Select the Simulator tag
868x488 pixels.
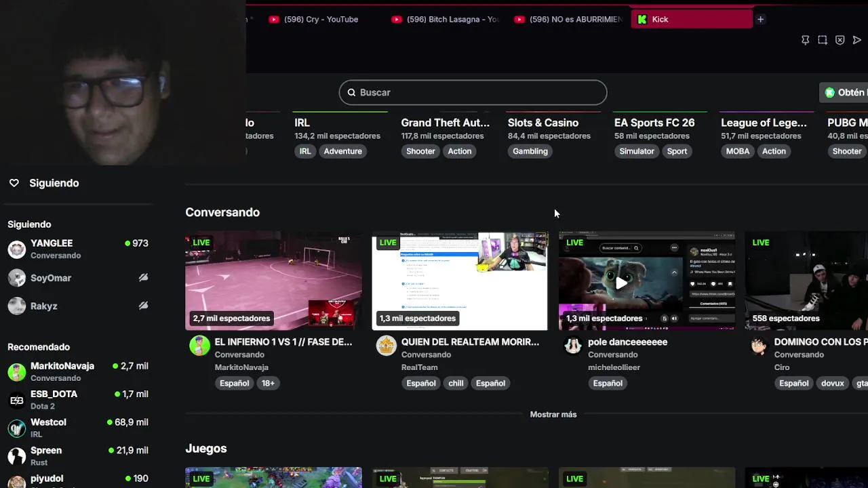click(x=636, y=151)
